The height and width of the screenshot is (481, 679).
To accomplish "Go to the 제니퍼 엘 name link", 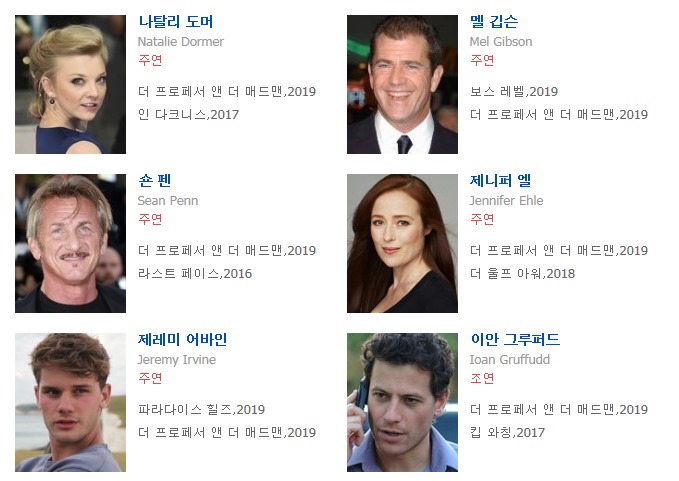I will coord(500,181).
